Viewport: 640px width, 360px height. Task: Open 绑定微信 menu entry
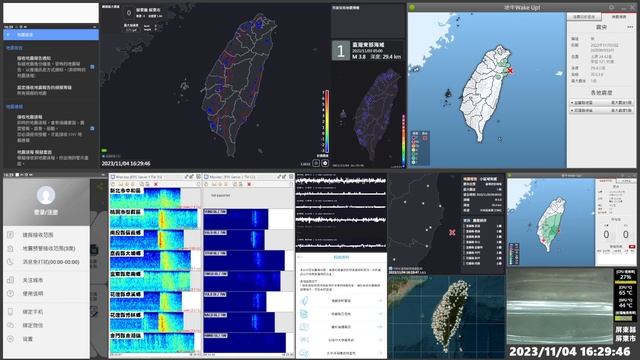(47, 325)
